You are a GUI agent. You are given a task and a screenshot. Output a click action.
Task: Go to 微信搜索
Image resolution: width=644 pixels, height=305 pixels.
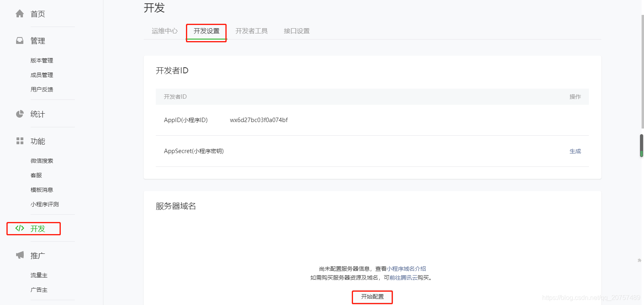pyautogui.click(x=42, y=161)
